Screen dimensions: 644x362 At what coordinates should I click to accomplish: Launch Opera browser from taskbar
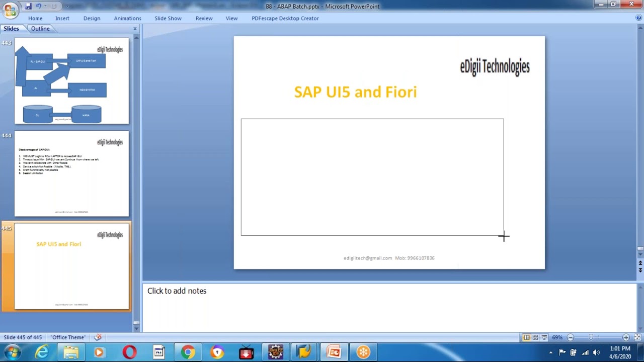[129, 352]
